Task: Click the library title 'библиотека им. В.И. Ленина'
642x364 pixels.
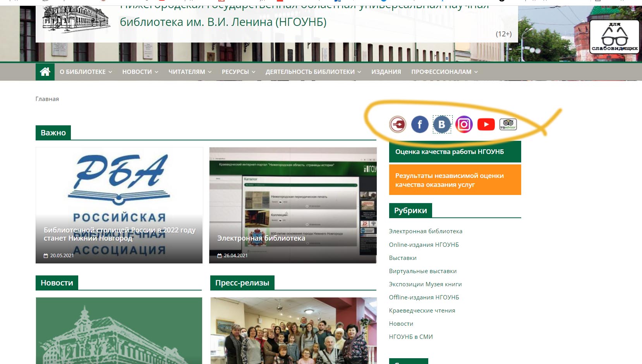Action: 223,22
